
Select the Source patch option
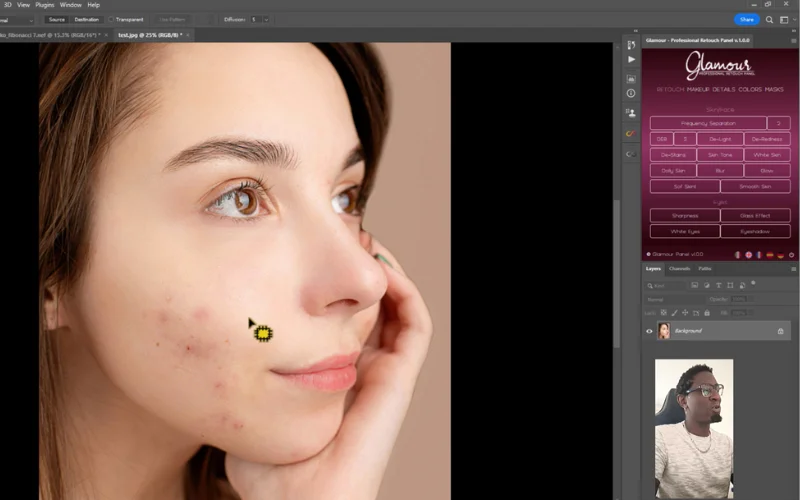[56, 19]
